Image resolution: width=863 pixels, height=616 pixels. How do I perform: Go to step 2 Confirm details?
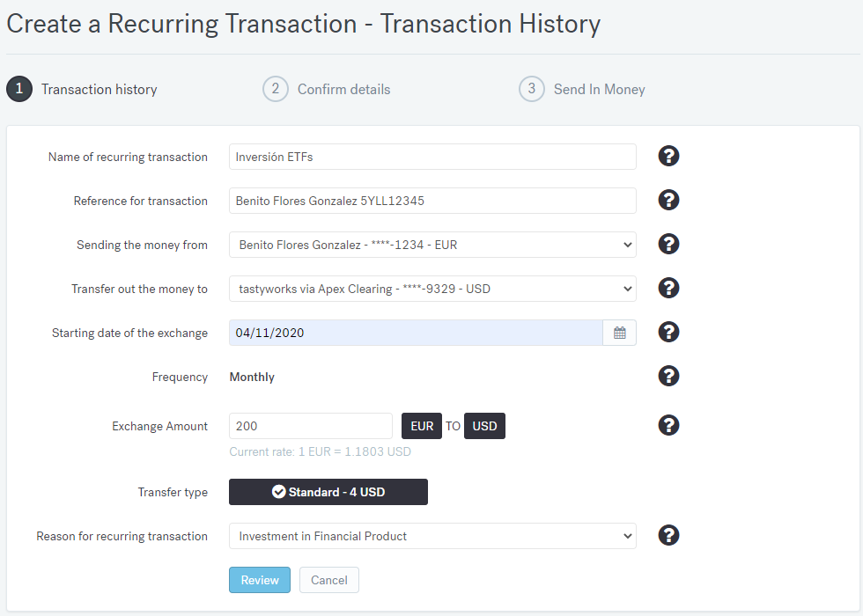pyautogui.click(x=327, y=89)
